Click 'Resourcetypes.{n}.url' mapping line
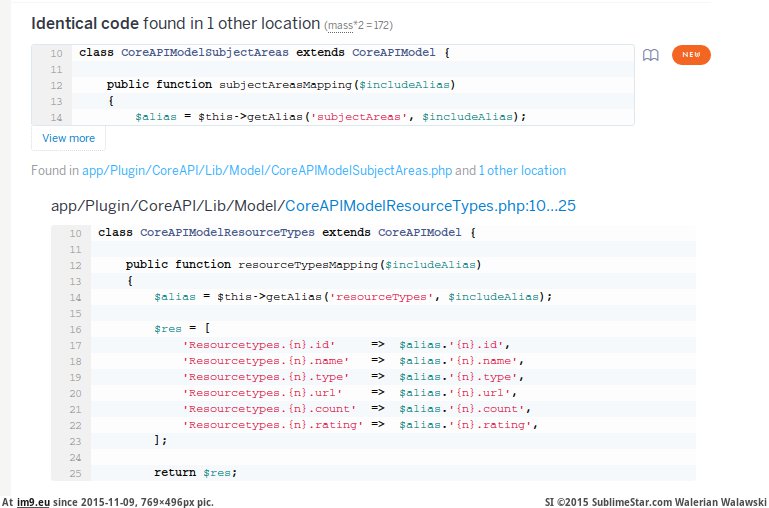The width and height of the screenshot is (769, 508). click(350, 393)
